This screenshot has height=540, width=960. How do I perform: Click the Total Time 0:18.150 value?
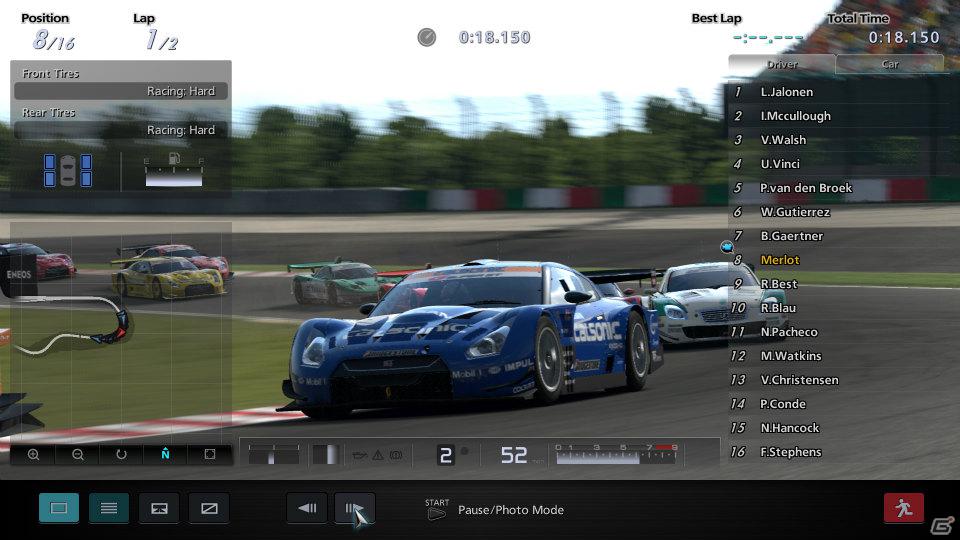coord(904,37)
